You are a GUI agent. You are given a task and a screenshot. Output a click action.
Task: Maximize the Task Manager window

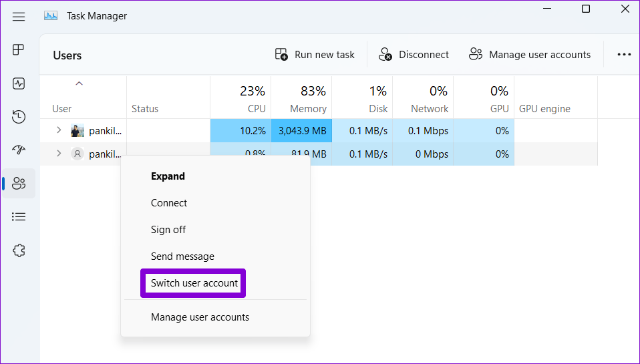tap(586, 9)
